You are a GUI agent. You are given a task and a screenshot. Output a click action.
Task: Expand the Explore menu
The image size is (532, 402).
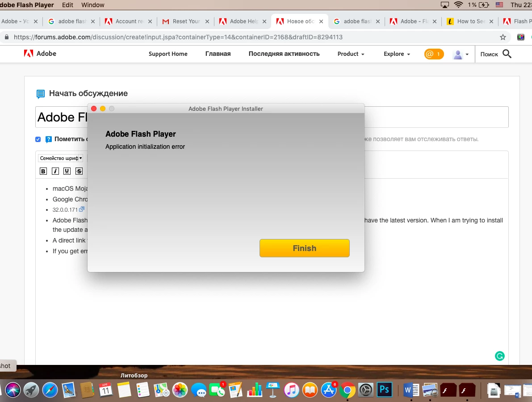click(x=397, y=54)
